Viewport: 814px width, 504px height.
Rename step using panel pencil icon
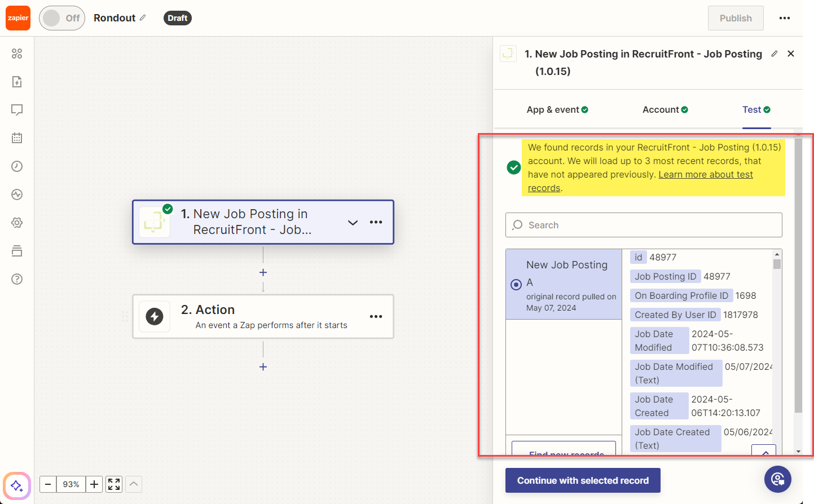point(775,54)
